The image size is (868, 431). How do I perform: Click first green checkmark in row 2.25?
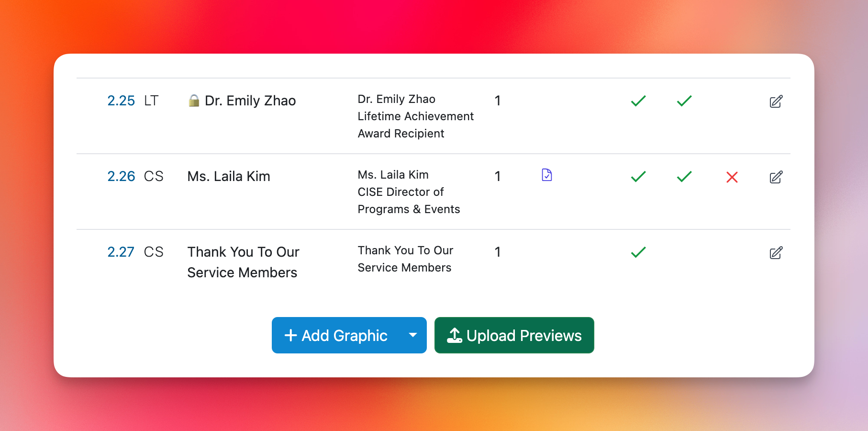[638, 101]
